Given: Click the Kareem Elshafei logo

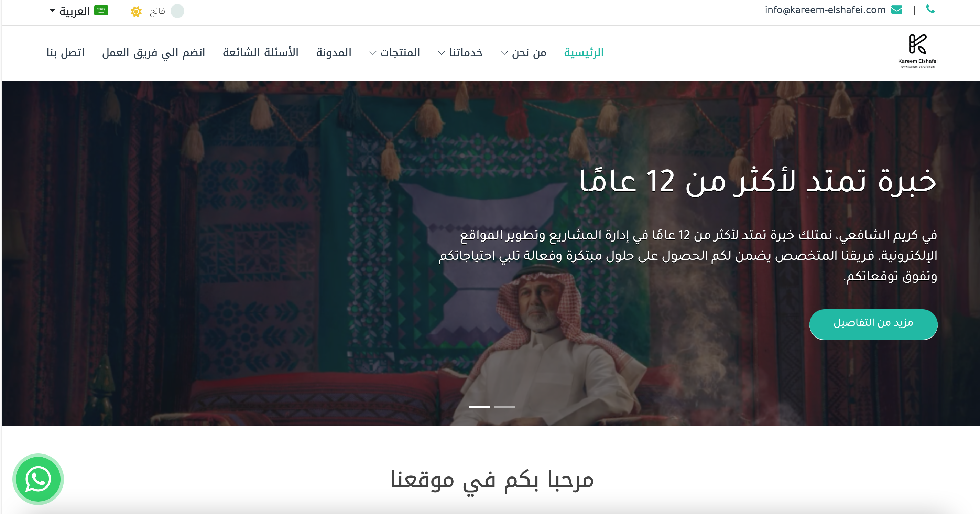Looking at the screenshot, I should [x=918, y=51].
